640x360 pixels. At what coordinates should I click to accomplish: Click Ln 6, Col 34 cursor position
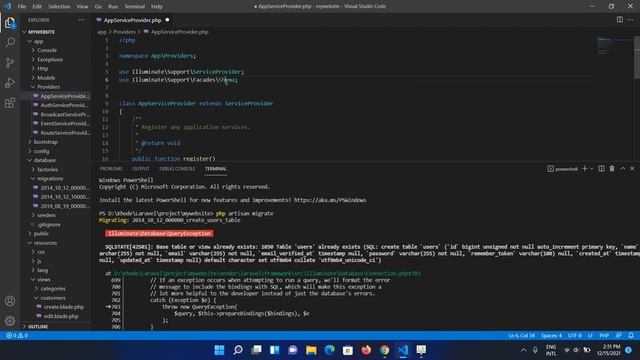pos(521,336)
